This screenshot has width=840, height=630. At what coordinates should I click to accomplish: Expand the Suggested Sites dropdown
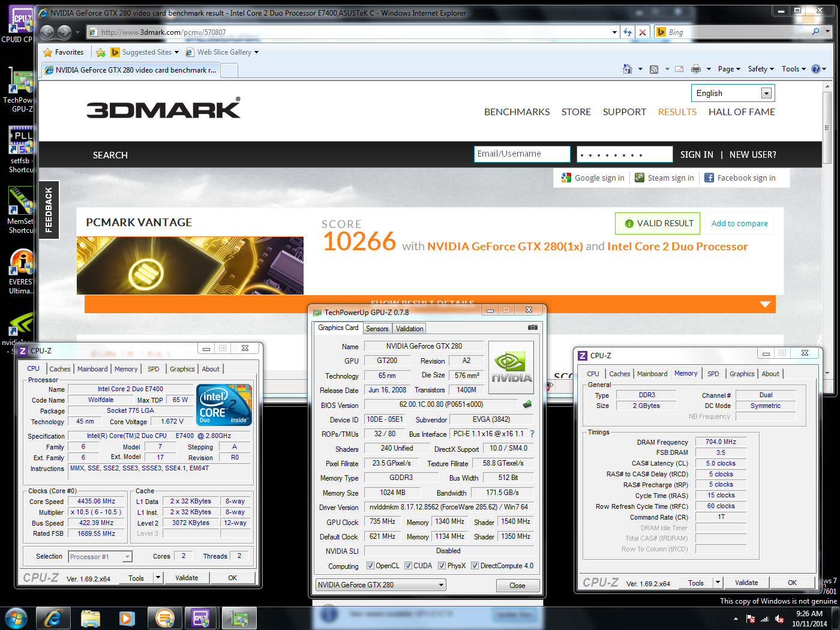pyautogui.click(x=176, y=52)
